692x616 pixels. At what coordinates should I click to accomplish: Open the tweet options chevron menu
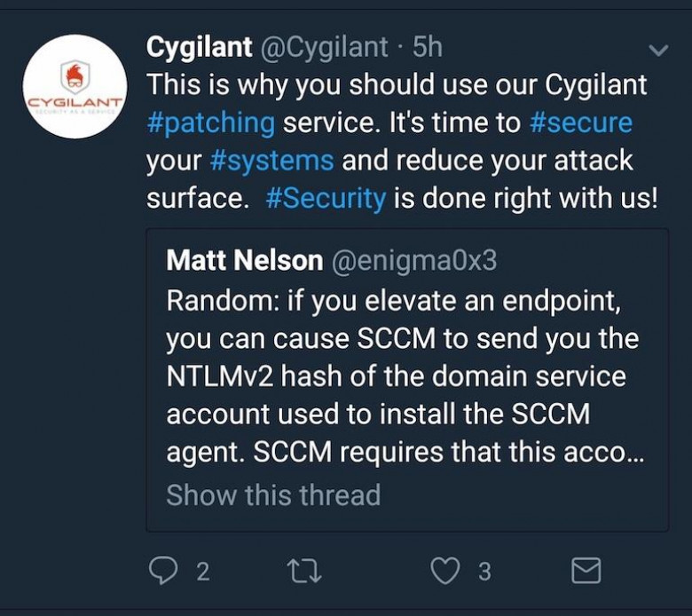(658, 50)
